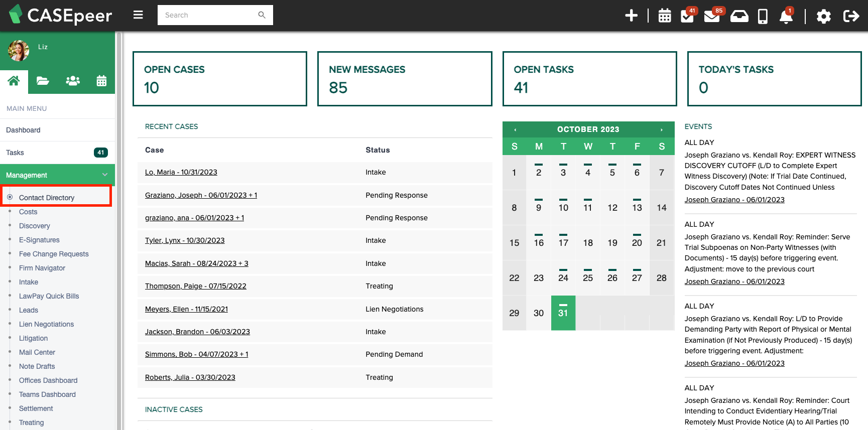Image resolution: width=868 pixels, height=430 pixels.
Task: Select the people group icon in the sidebar
Action: (73, 81)
